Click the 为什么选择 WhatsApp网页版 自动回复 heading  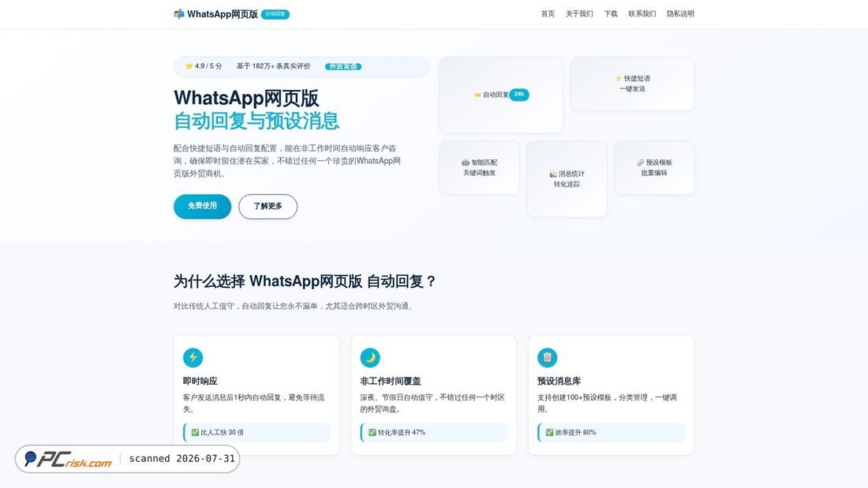point(305,281)
